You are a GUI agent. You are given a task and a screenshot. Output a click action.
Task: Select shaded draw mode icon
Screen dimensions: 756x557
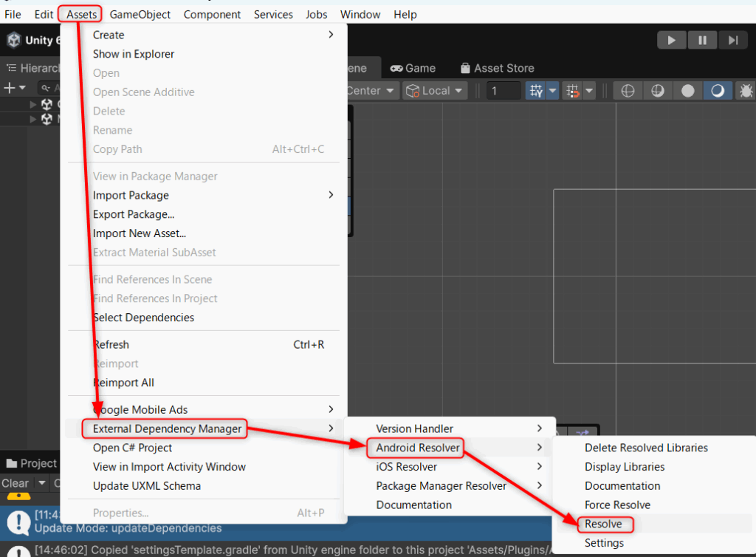coord(718,91)
